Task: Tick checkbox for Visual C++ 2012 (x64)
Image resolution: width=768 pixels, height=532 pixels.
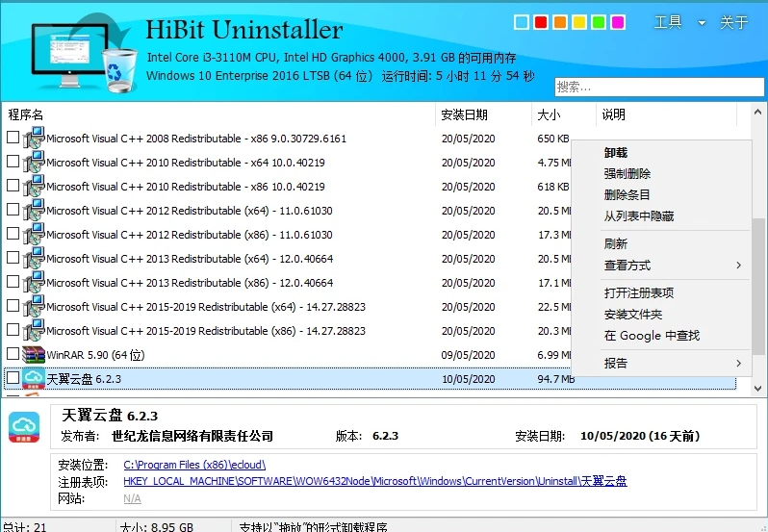Action: point(13,210)
